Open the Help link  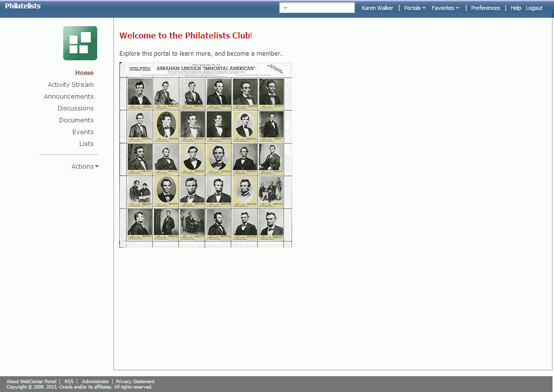[516, 8]
